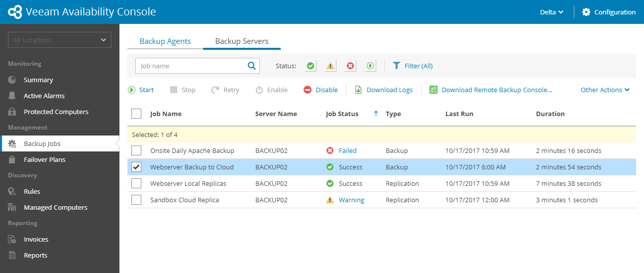644x273 pixels.
Task: Expand the Delta user menu
Action: pos(551,12)
